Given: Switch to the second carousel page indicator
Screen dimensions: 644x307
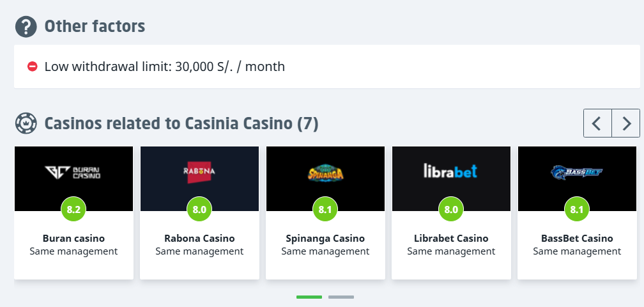Looking at the screenshot, I should point(341,297).
